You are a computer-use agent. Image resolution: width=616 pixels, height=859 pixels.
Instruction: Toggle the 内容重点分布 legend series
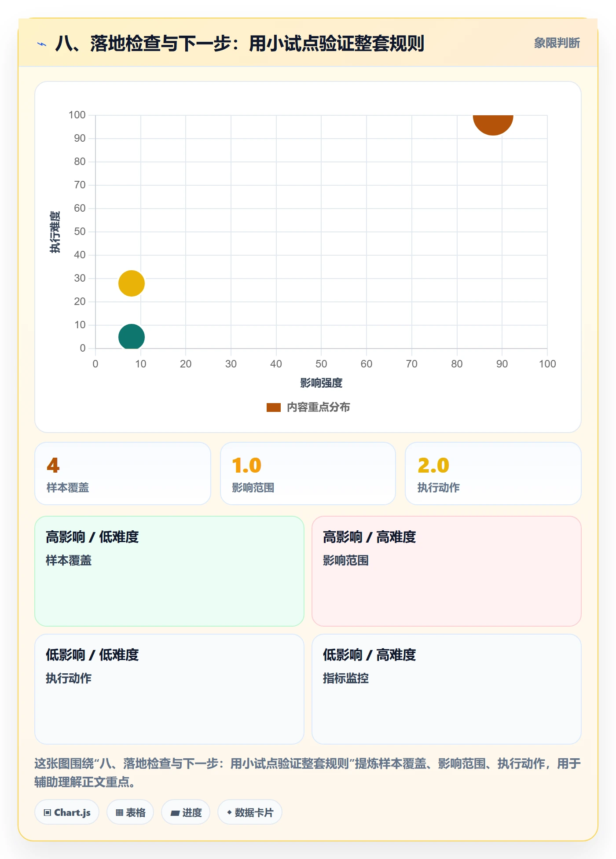(x=308, y=407)
